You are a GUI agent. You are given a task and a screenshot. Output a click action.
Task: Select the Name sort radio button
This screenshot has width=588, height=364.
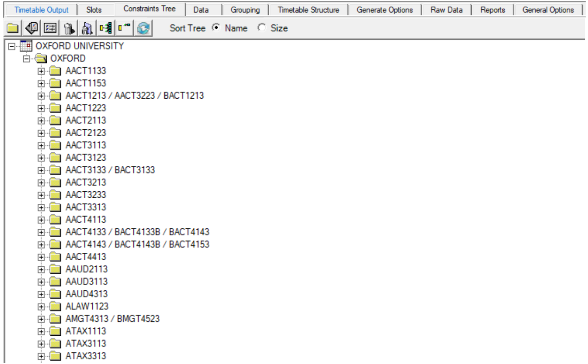[215, 28]
